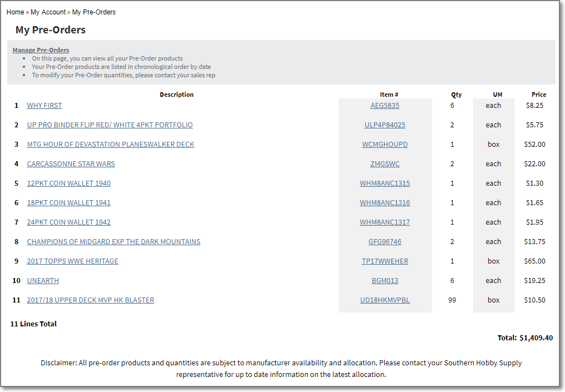Select the quantity 99 cell
The image size is (565, 392).
452,300
